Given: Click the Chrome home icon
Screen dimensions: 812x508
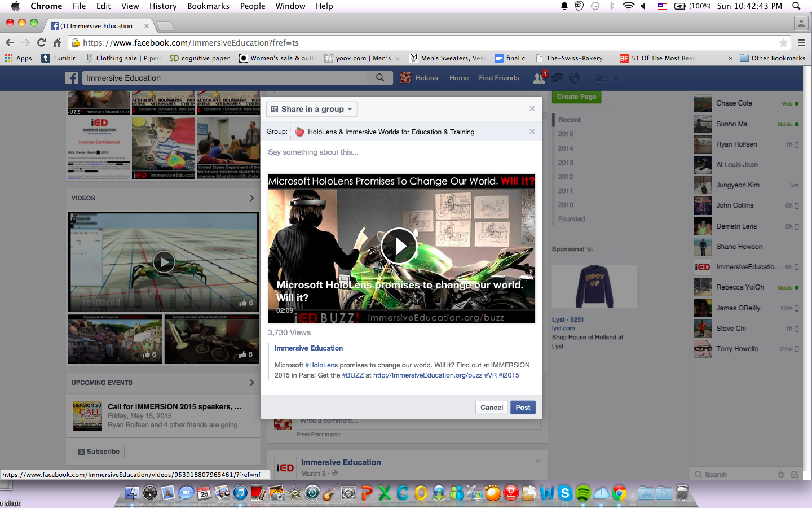Looking at the screenshot, I should pos(57,42).
